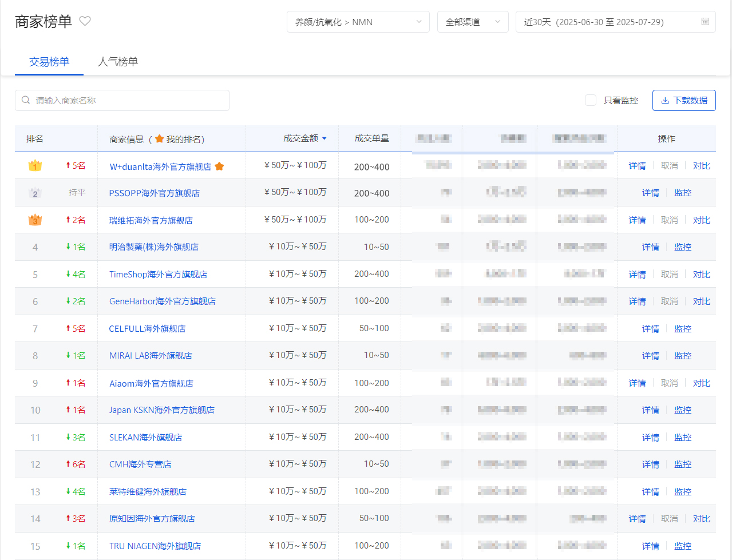Click the sort arrow beside 成交金额

325,138
